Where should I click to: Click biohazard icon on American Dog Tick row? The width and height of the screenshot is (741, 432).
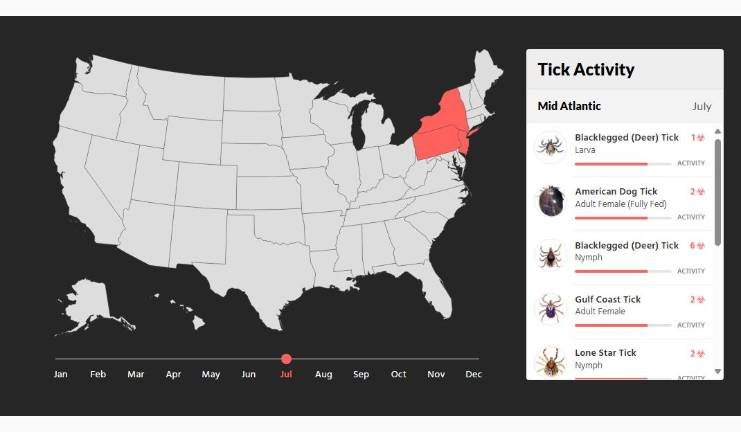pos(701,192)
